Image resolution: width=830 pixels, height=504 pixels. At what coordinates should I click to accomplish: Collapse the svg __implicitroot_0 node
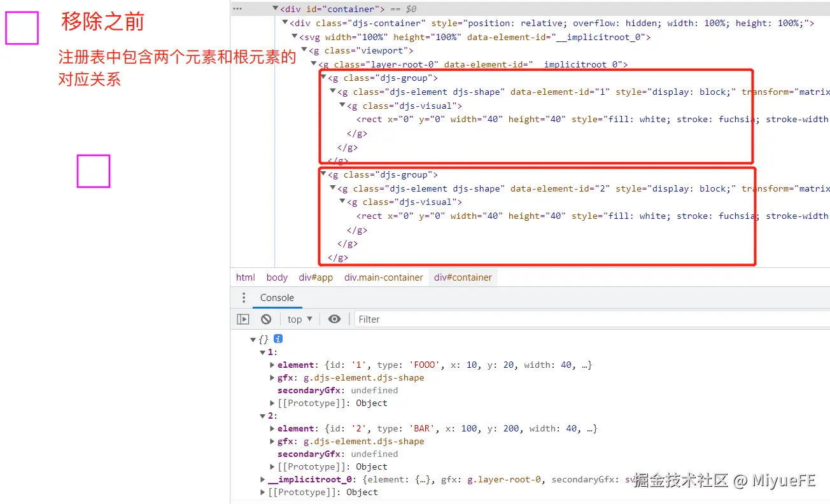point(295,37)
